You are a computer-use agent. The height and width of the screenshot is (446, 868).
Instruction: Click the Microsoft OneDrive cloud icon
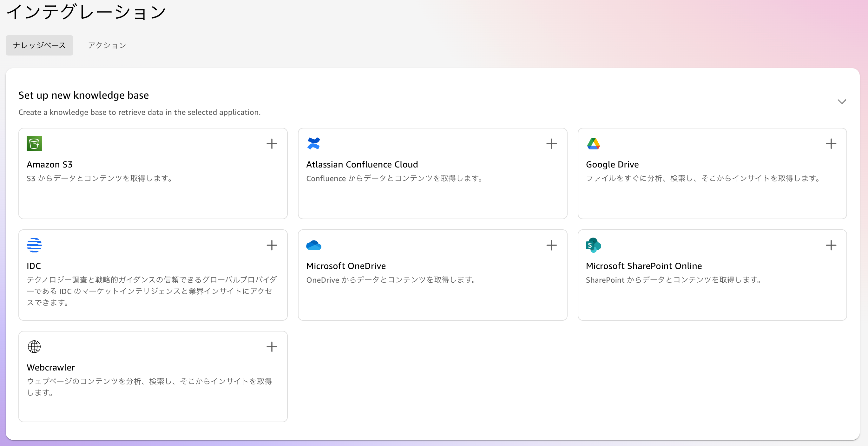tap(313, 245)
